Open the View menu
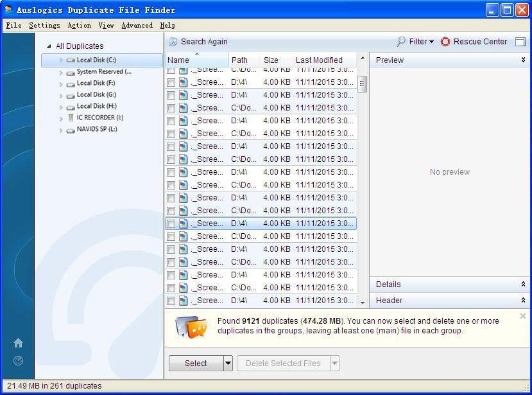Image resolution: width=532 pixels, height=395 pixels. 106,25
